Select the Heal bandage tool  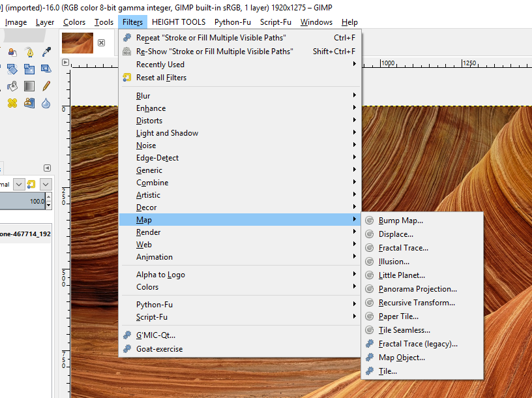12,103
